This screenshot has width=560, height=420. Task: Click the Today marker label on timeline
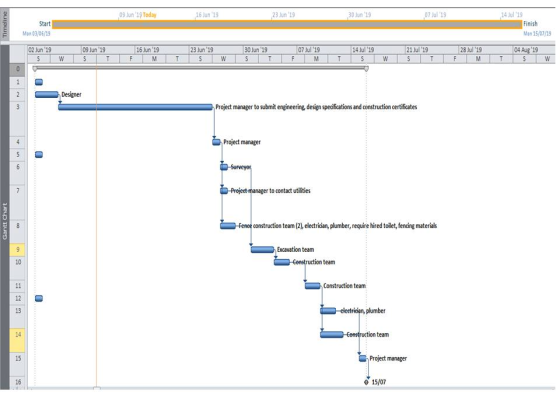pyautogui.click(x=150, y=15)
